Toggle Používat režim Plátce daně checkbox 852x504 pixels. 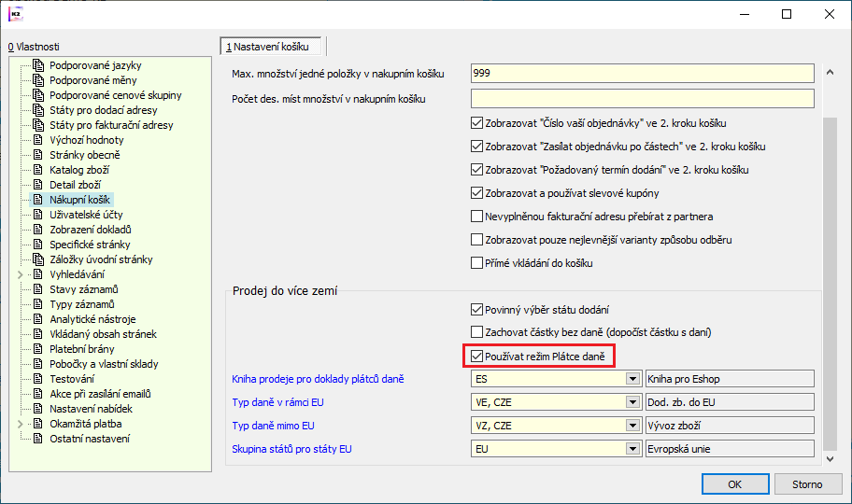point(476,357)
